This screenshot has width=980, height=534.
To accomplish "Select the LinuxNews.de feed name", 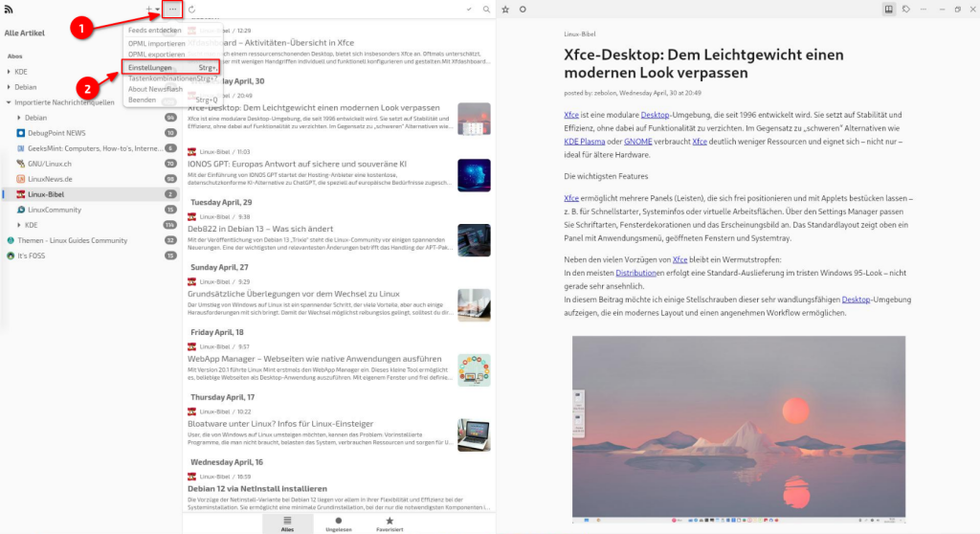I will 50,179.
